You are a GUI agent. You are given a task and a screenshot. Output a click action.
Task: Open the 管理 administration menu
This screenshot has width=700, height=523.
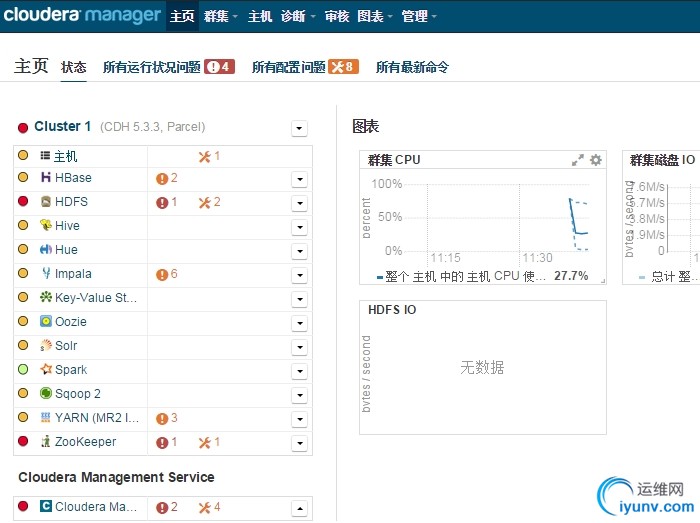tap(419, 16)
